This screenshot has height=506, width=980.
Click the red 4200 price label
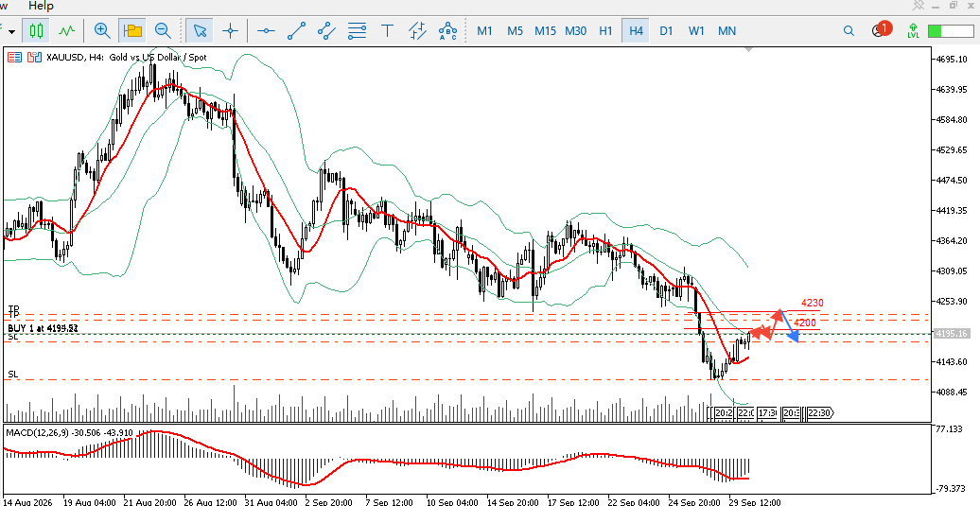coord(805,323)
